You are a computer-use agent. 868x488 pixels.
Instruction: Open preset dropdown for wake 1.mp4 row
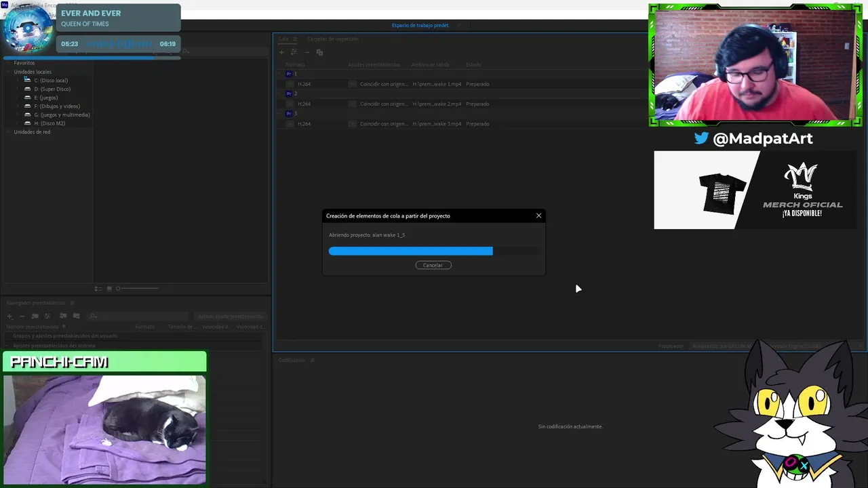pos(353,84)
